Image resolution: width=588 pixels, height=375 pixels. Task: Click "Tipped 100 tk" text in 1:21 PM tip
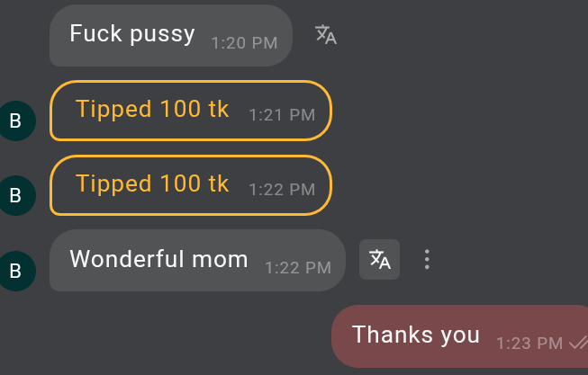point(152,110)
